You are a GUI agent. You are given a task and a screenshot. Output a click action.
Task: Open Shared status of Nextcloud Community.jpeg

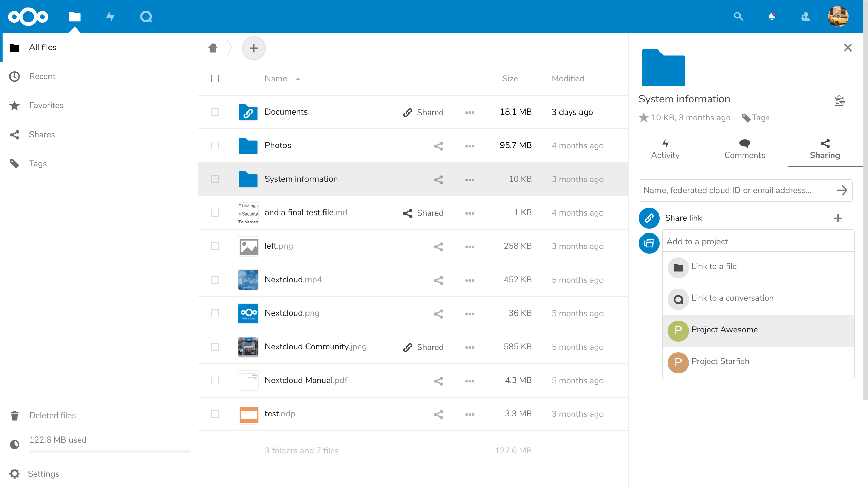(x=423, y=347)
